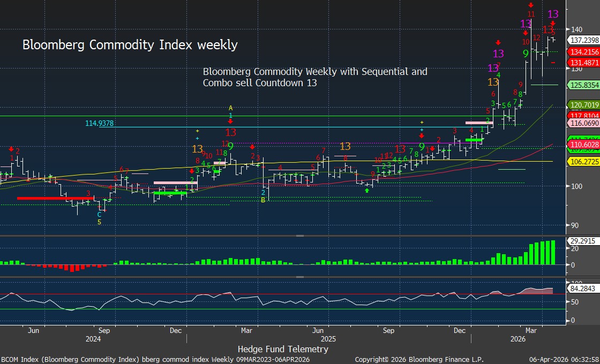
Task: Click the Copyright 2026 Bloomberg Finance text
Action: click(x=423, y=359)
